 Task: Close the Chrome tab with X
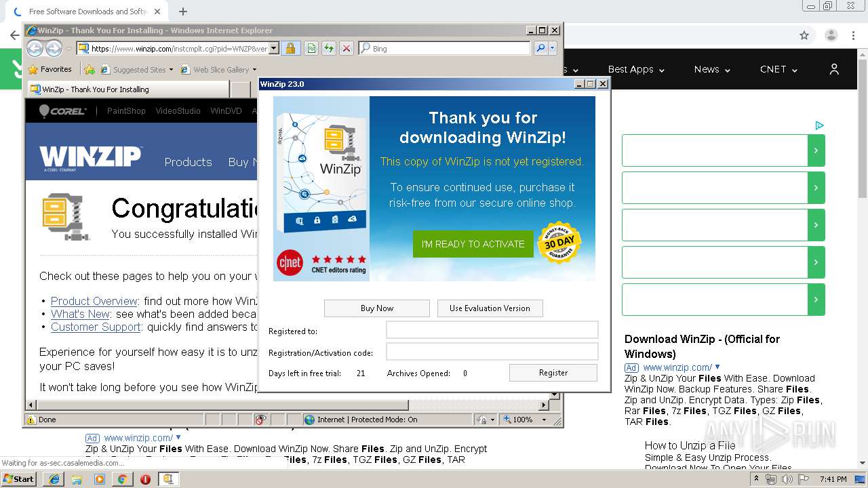point(158,12)
